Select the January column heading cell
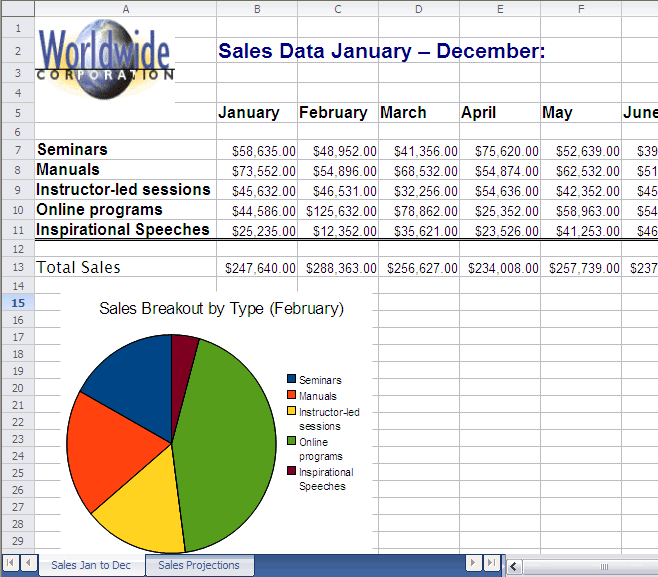The image size is (658, 577). coord(257,112)
